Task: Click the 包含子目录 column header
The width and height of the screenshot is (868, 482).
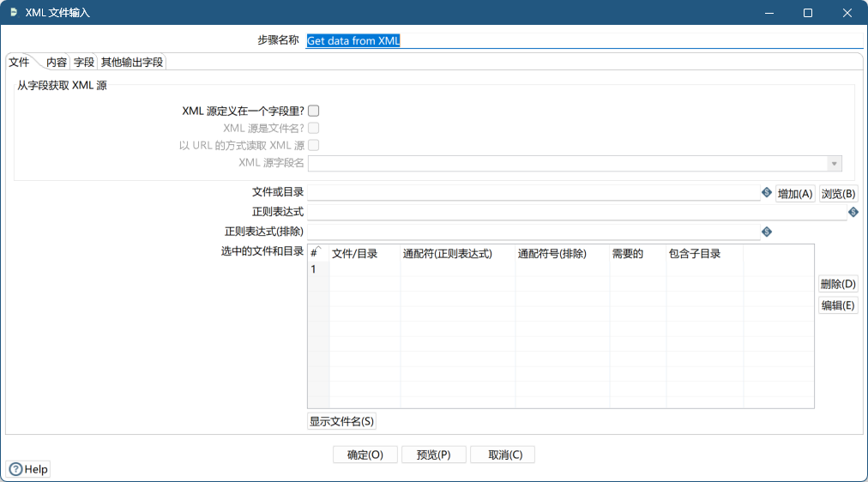Action: (x=704, y=254)
